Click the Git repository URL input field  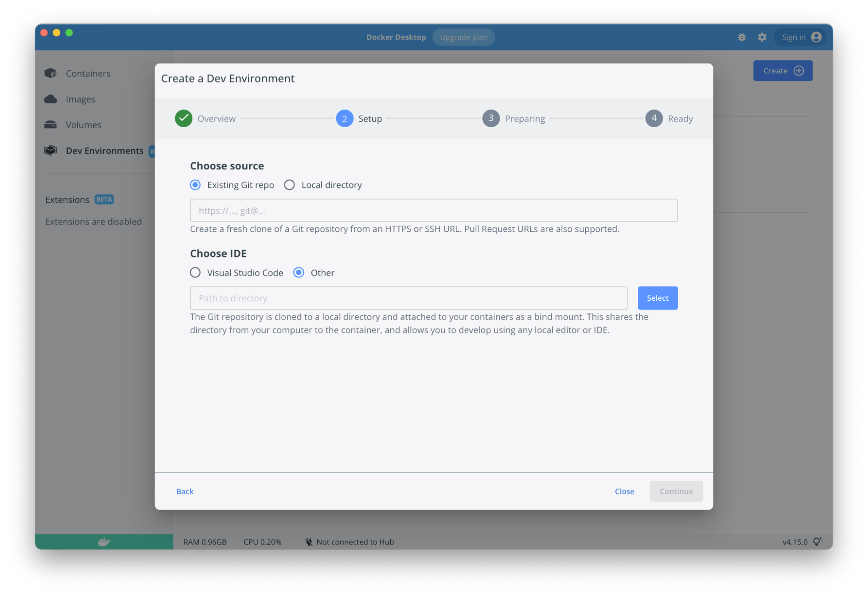(433, 210)
